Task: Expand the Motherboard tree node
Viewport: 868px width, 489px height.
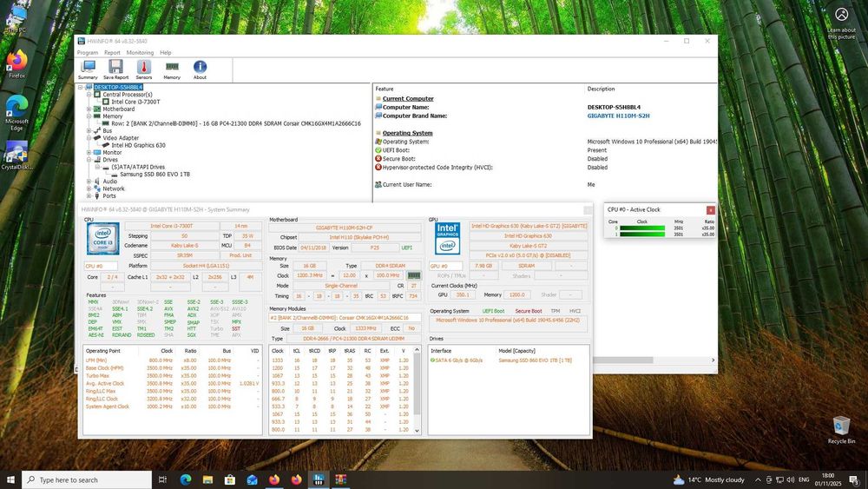Action: (x=89, y=109)
